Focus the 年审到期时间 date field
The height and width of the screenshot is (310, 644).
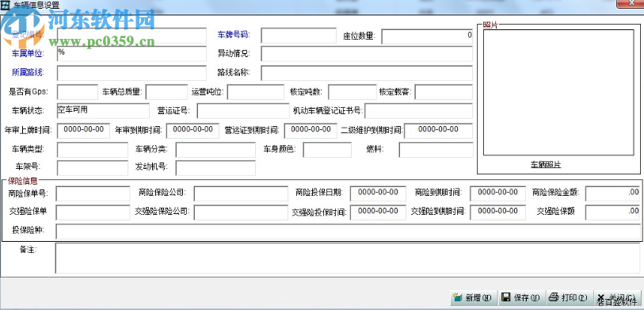point(192,131)
